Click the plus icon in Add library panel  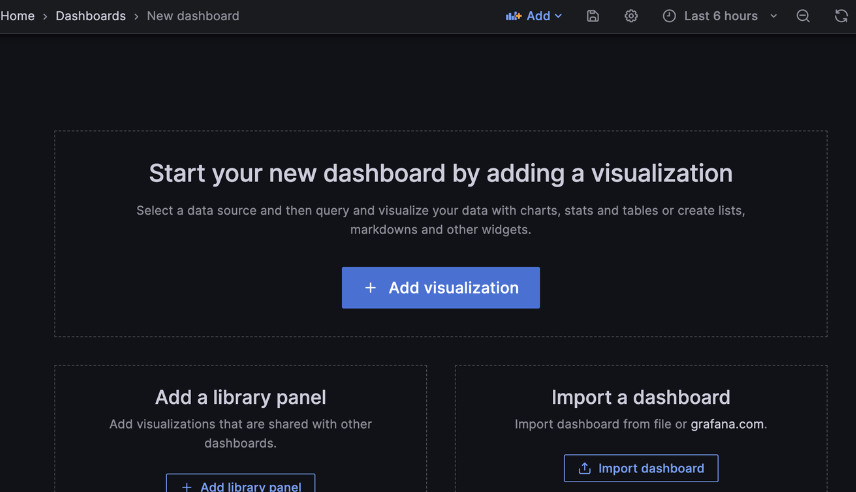[x=187, y=487]
